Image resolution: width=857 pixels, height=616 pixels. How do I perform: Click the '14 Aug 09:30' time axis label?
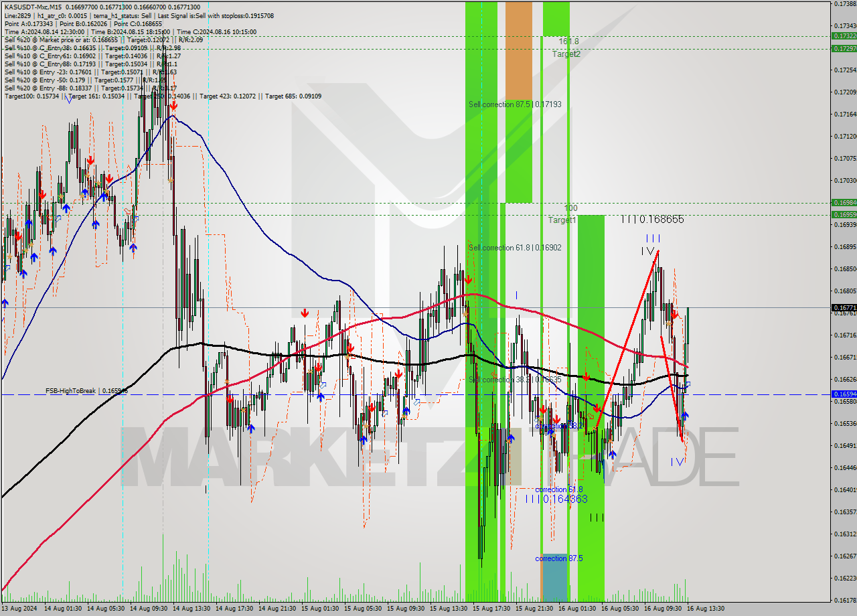[x=149, y=609]
